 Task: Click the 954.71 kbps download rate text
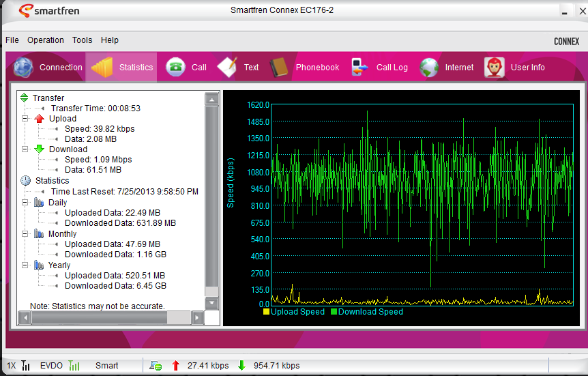click(276, 366)
